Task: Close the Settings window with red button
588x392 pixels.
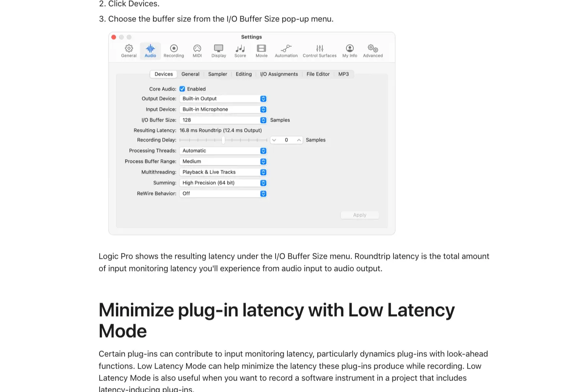Action: (x=114, y=37)
